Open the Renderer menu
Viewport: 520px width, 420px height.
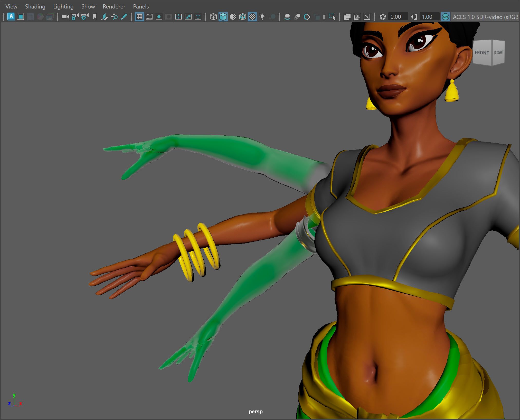(x=114, y=7)
